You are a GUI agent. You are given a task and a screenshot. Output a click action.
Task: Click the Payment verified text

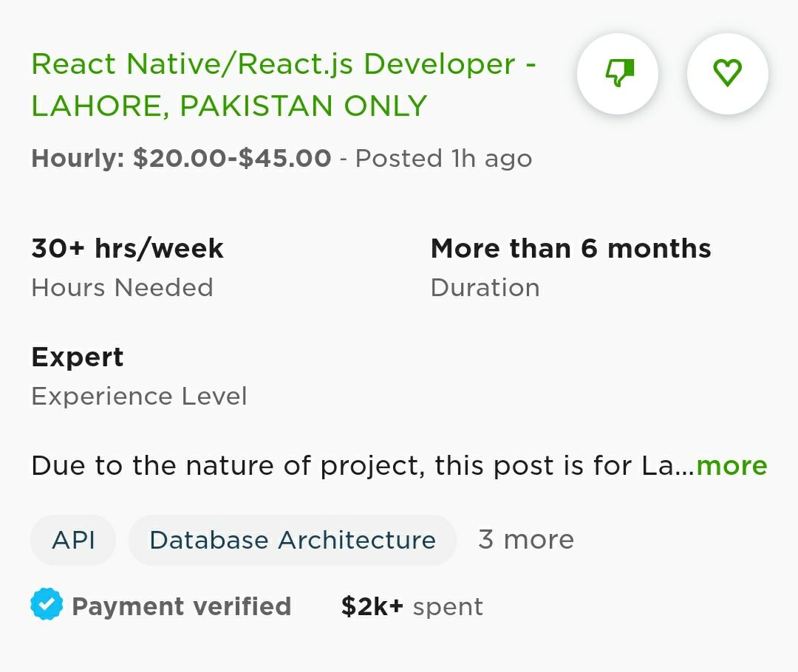tap(182, 606)
